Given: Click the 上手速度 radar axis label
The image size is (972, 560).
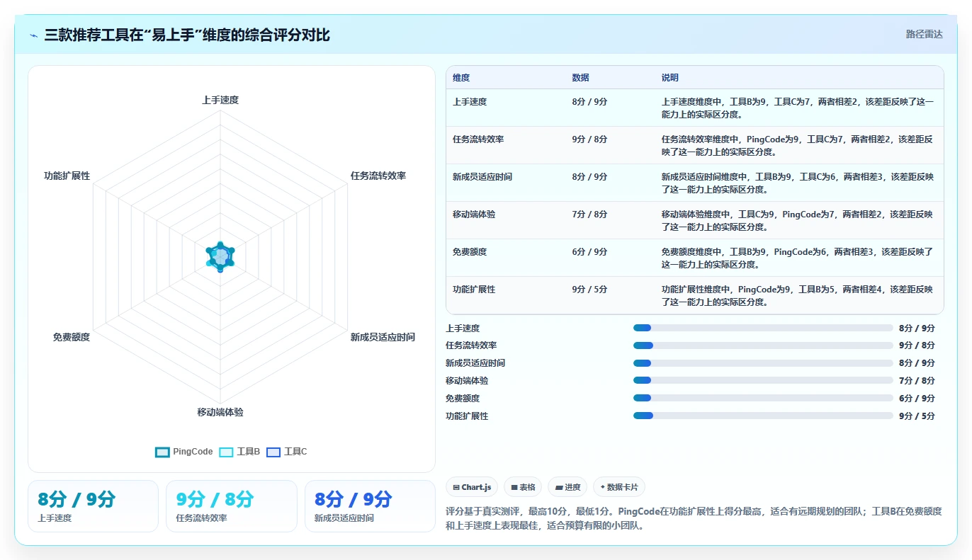Looking at the screenshot, I should click(220, 100).
